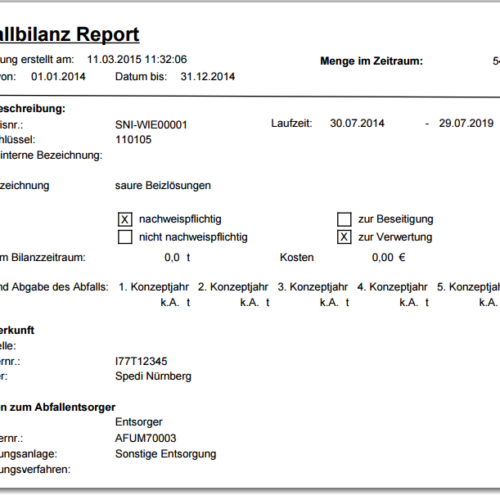Select the cost value '0,00 €'
500x500 pixels.
[389, 257]
